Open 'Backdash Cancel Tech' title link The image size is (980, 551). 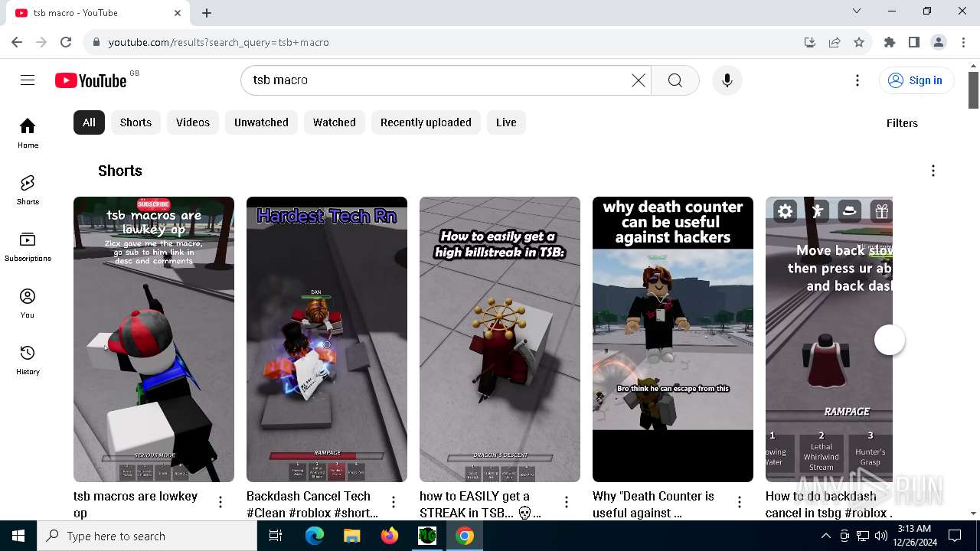(312, 504)
